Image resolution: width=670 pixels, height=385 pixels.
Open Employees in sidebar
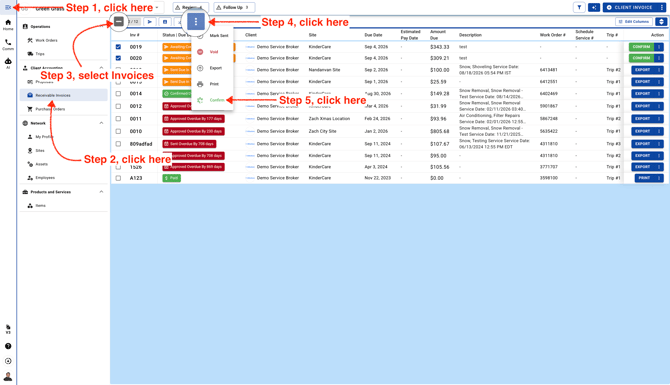tap(64, 178)
